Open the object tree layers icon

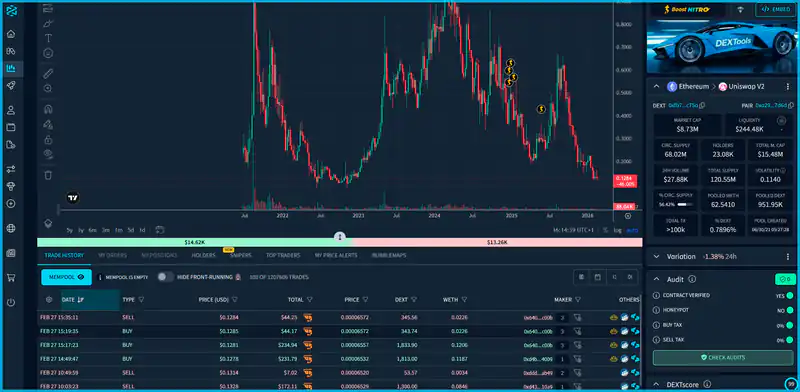(x=48, y=223)
